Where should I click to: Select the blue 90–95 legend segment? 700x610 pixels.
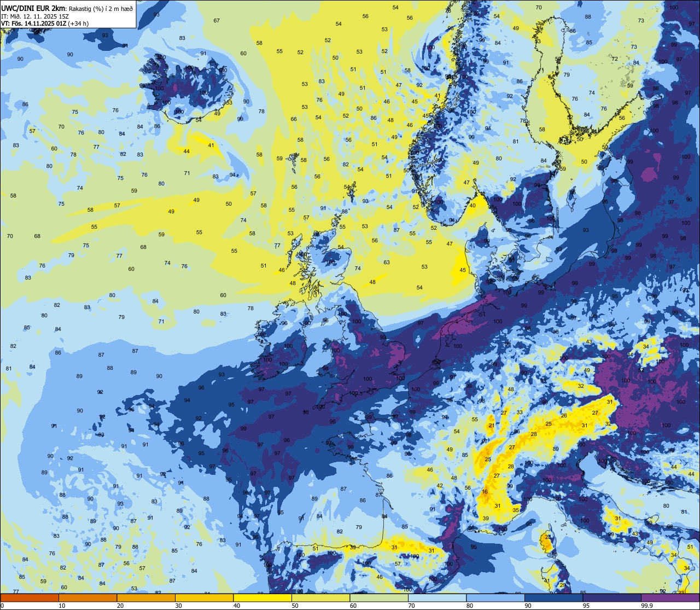point(553,598)
